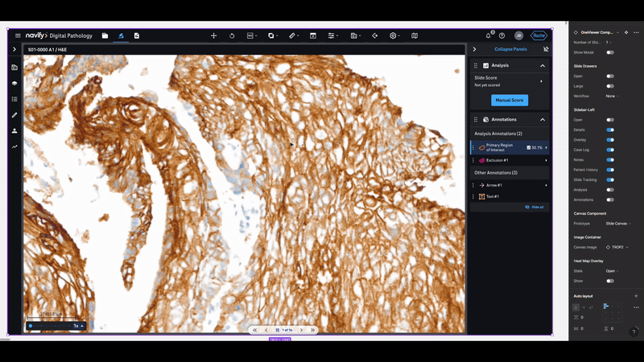Screen dimensions: 644x362
Task: Toggle Slide Drawers Open switch
Action: point(610,76)
